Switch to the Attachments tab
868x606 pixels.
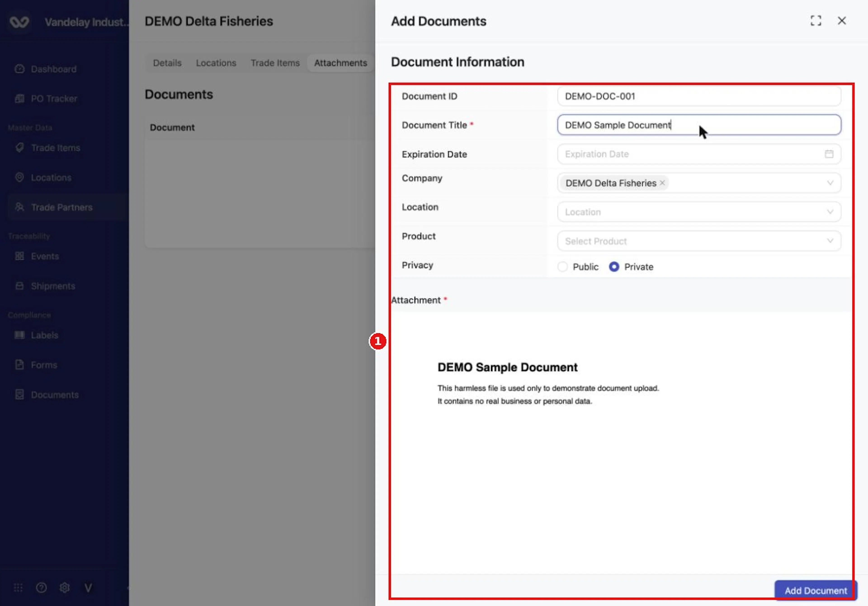click(340, 63)
